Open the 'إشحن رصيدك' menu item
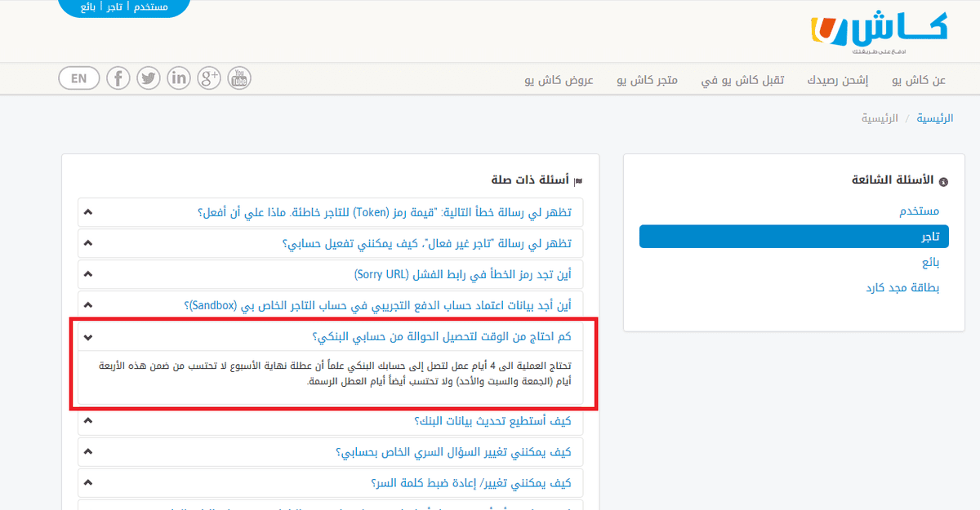Screen dimensions: 980x510 (838, 80)
